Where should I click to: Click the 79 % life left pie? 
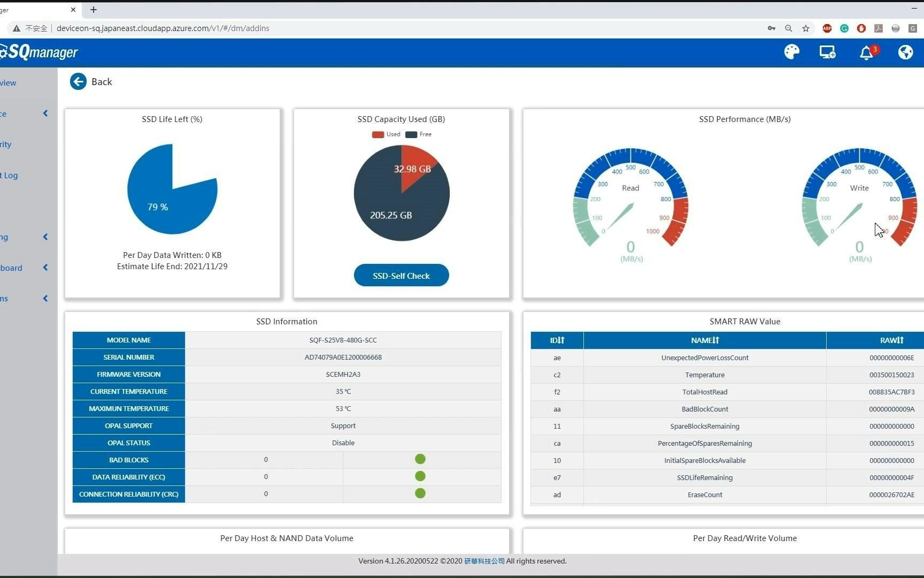point(172,189)
